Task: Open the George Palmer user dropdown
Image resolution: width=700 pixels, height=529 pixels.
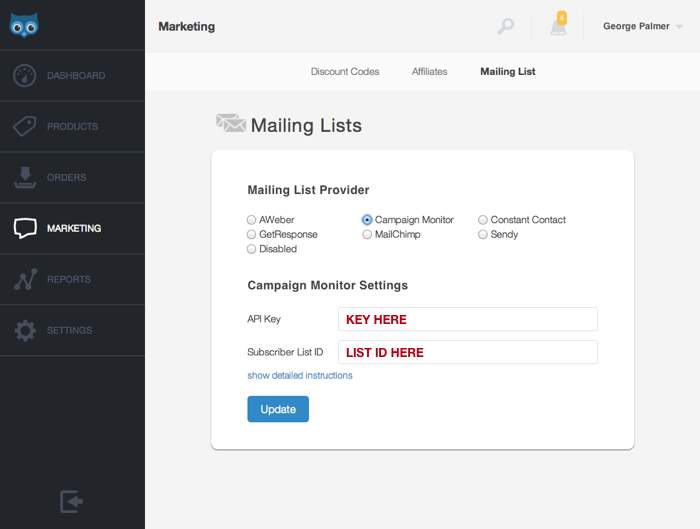Action: 643,26
